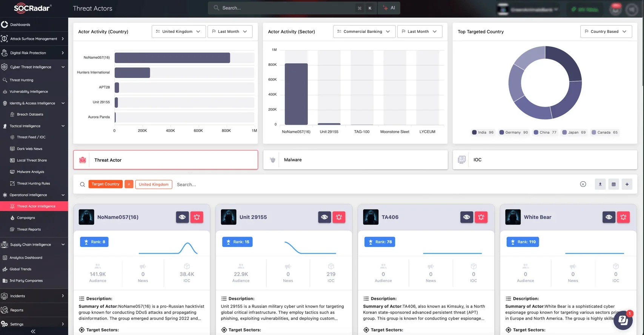Click the Rank: 8 badge on NoName057(16)
This screenshot has width=644, height=335.
pyautogui.click(x=94, y=242)
